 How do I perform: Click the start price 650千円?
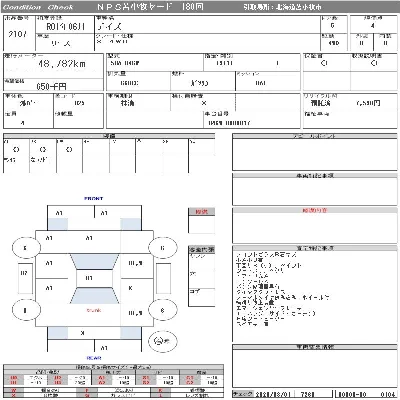[x=51, y=87]
